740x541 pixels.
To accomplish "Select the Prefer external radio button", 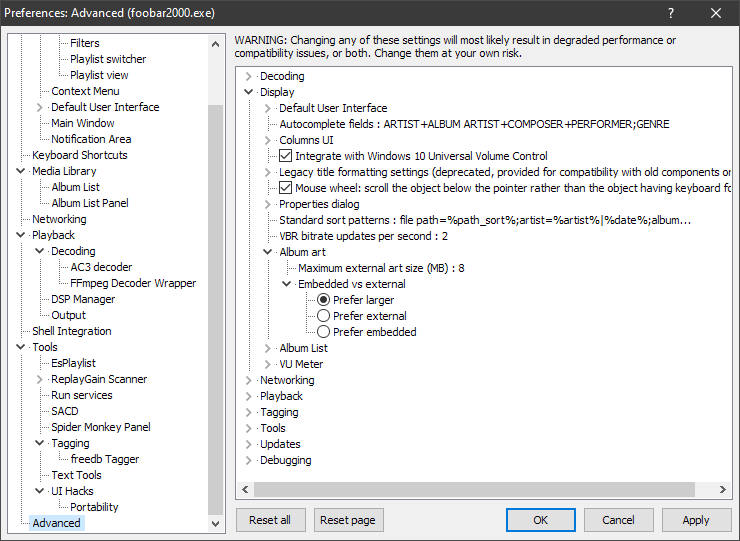I will [323, 316].
